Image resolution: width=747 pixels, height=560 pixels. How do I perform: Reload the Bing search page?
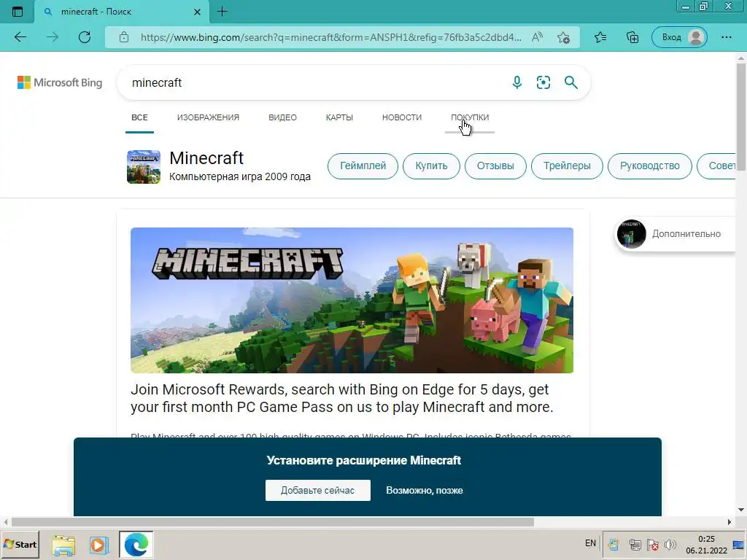coord(85,37)
